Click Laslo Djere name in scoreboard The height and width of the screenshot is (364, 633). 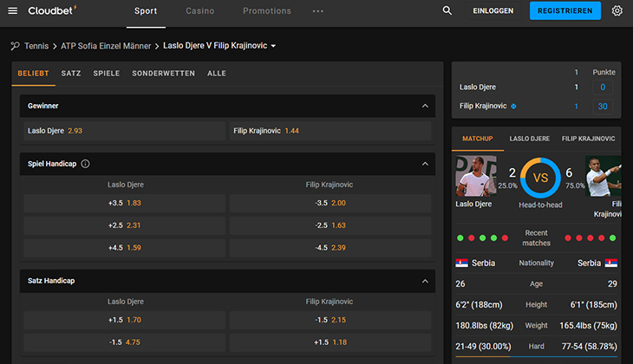coord(478,88)
